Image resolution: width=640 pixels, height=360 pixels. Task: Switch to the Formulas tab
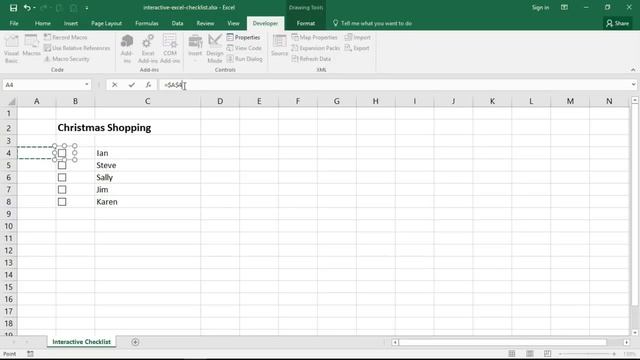[x=147, y=23]
